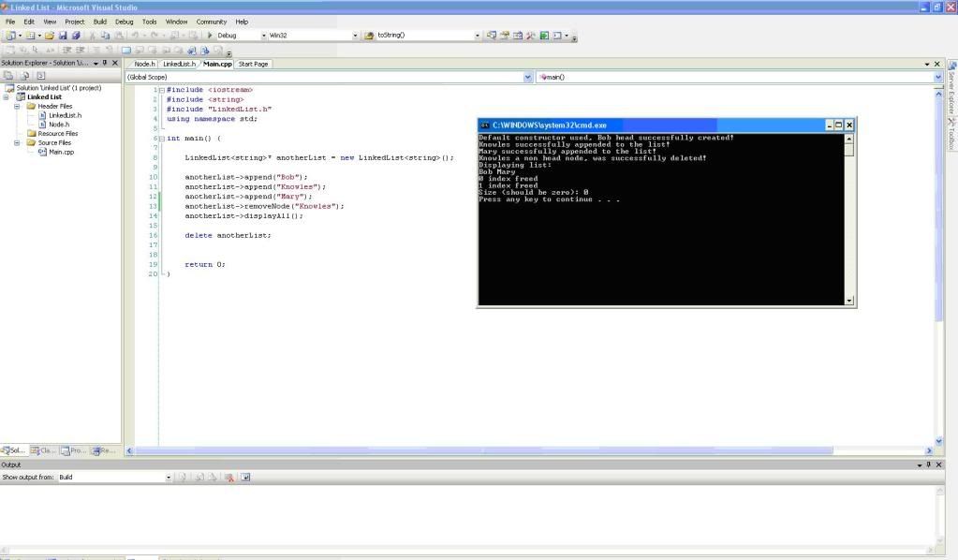Click Show All Files in Solution Explorer
This screenshot has width=958, height=560.
25,76
